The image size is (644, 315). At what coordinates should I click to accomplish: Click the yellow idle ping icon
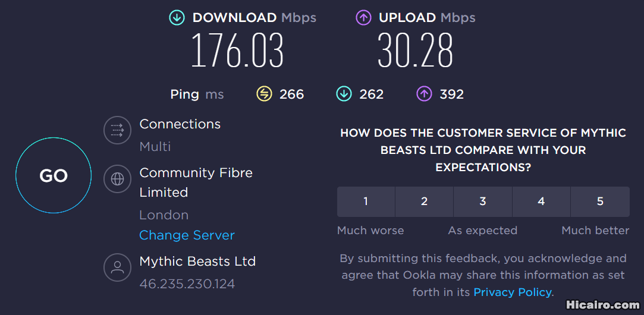264,94
